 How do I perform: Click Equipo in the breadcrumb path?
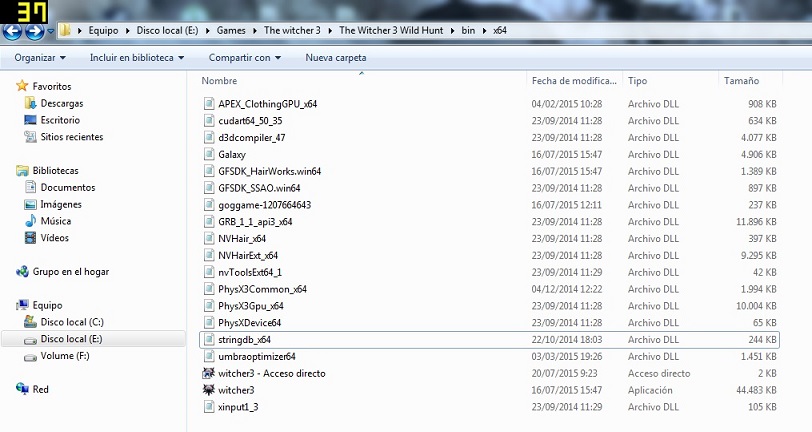103,31
